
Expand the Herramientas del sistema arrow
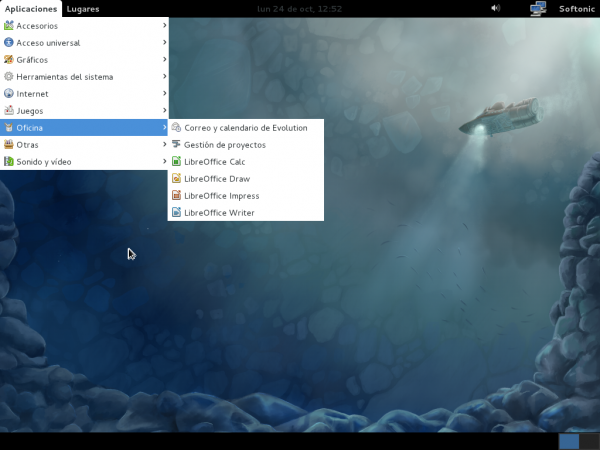pyautogui.click(x=165, y=76)
